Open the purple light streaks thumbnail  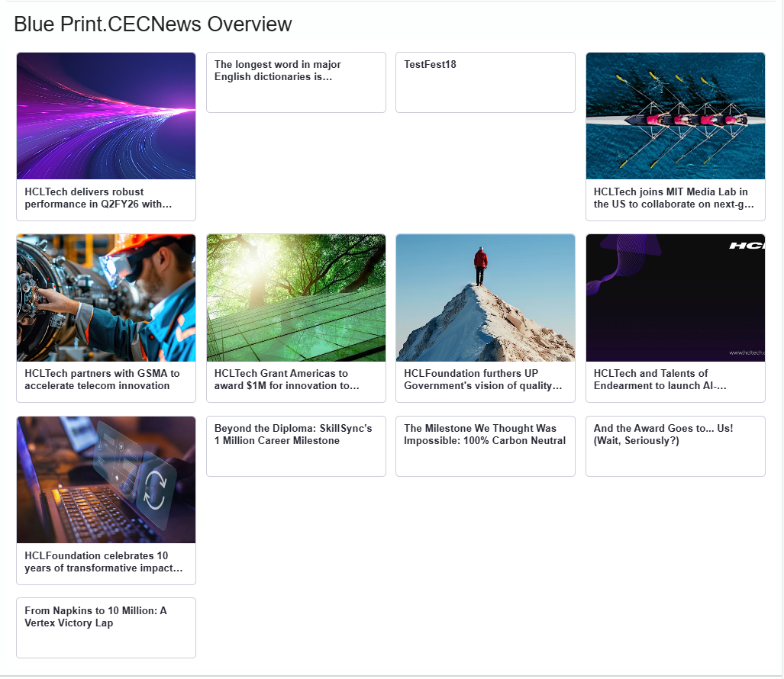coord(106,116)
